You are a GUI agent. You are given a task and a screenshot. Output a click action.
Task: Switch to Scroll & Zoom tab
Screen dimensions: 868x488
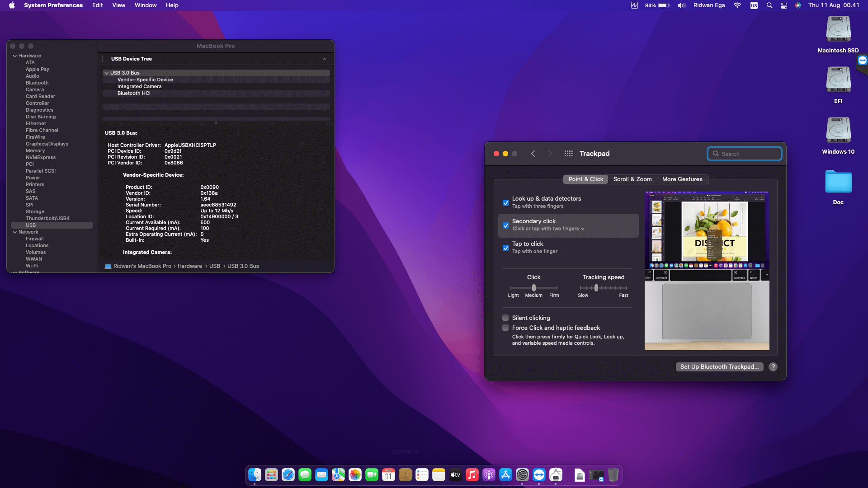[632, 179]
